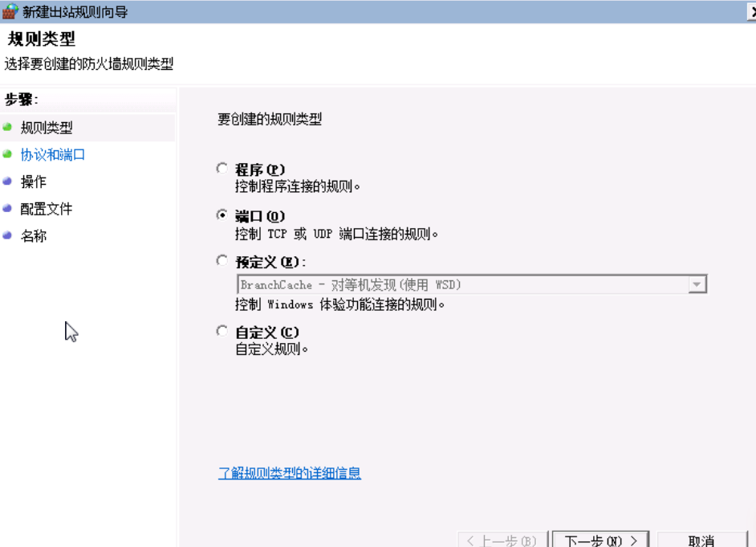Click the 取消 button
Image resolution: width=756 pixels, height=547 pixels.
(701, 541)
